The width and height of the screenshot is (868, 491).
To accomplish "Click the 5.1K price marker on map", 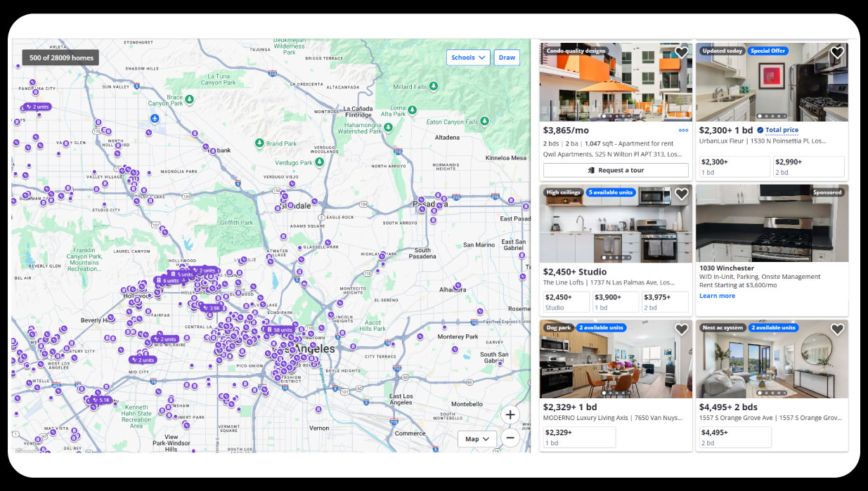I will tap(101, 400).
